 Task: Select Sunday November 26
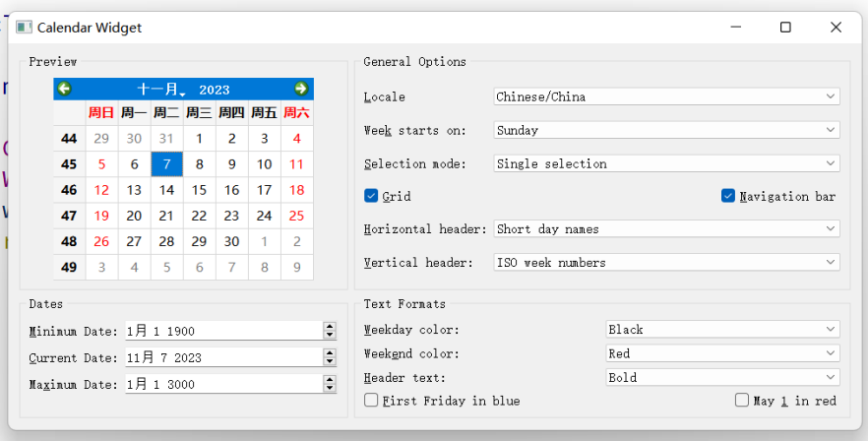tap(101, 241)
